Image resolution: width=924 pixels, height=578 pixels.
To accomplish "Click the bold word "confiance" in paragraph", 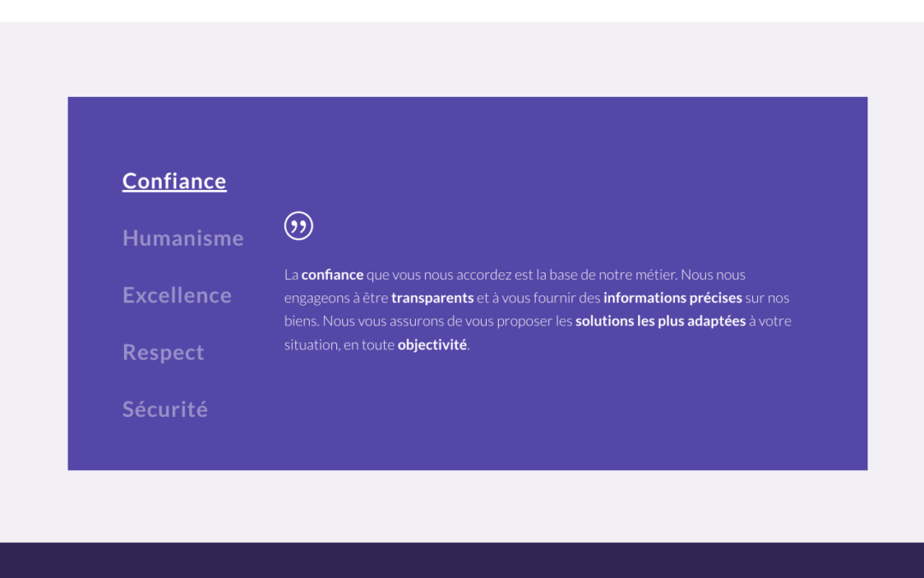I will (332, 275).
